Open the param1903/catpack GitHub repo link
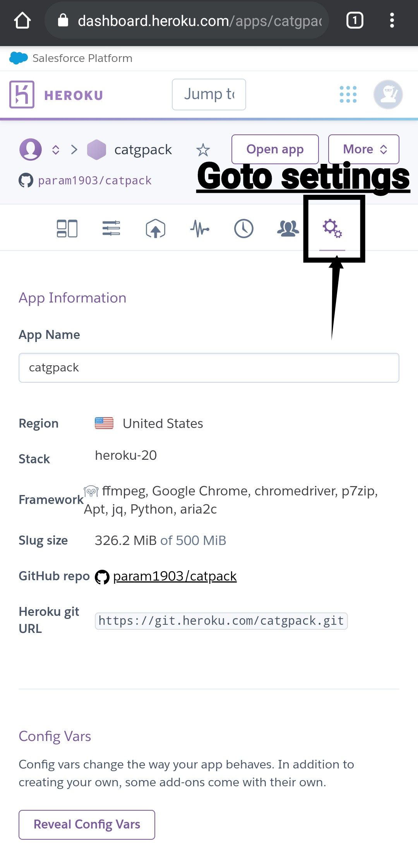The width and height of the screenshot is (418, 868). click(x=175, y=576)
